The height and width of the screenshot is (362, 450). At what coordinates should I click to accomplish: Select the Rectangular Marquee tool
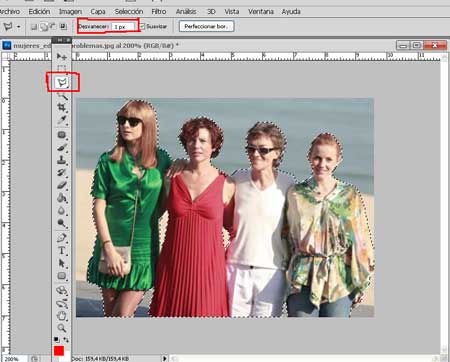click(x=62, y=69)
